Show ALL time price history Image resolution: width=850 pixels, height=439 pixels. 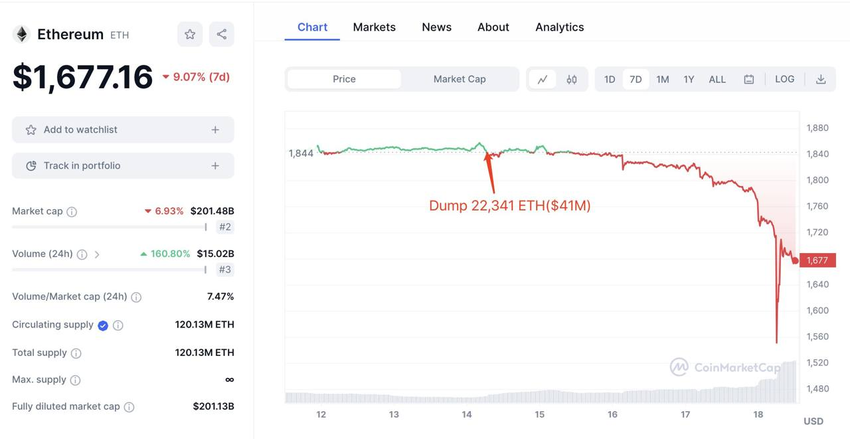717,79
